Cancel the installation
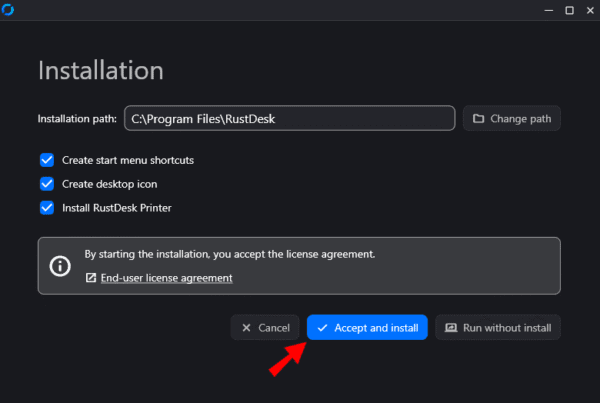The height and width of the screenshot is (403, 600). pos(265,328)
